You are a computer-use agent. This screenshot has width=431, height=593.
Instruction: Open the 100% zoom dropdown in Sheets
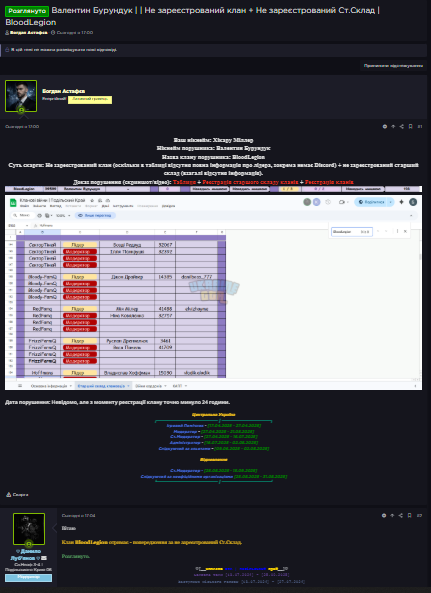click(x=63, y=216)
